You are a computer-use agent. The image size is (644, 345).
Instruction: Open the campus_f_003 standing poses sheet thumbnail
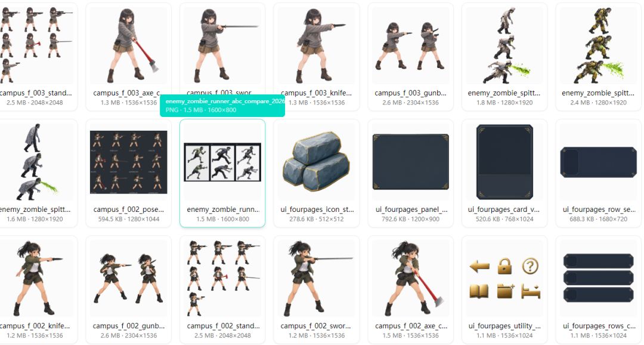36,45
